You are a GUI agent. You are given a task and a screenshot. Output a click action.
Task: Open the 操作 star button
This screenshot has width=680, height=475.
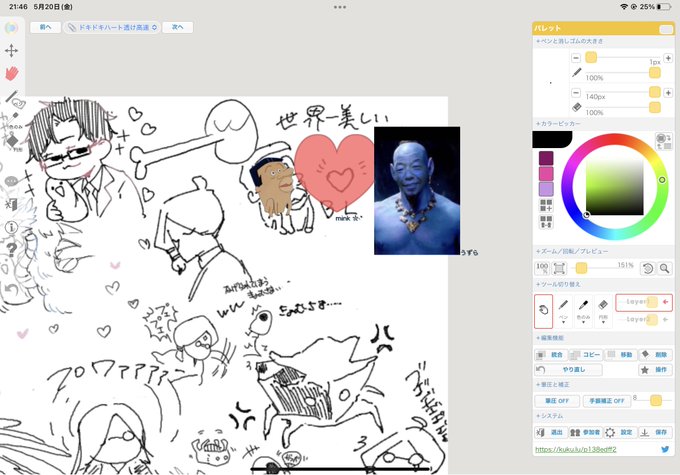655,370
